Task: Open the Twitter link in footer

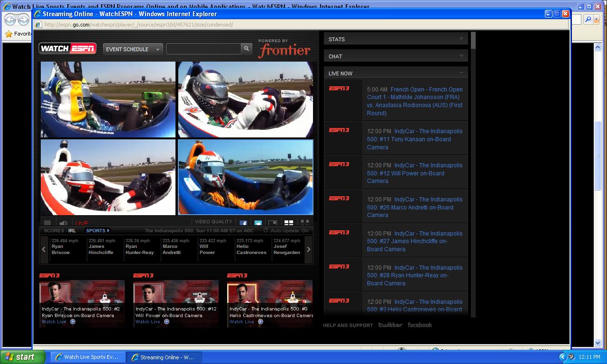Action: tap(390, 325)
